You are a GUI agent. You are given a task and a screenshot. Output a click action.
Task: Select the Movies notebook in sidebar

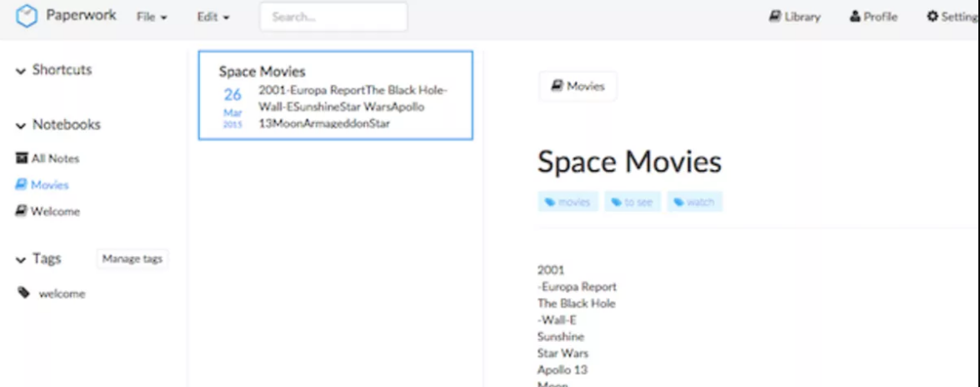(x=42, y=185)
